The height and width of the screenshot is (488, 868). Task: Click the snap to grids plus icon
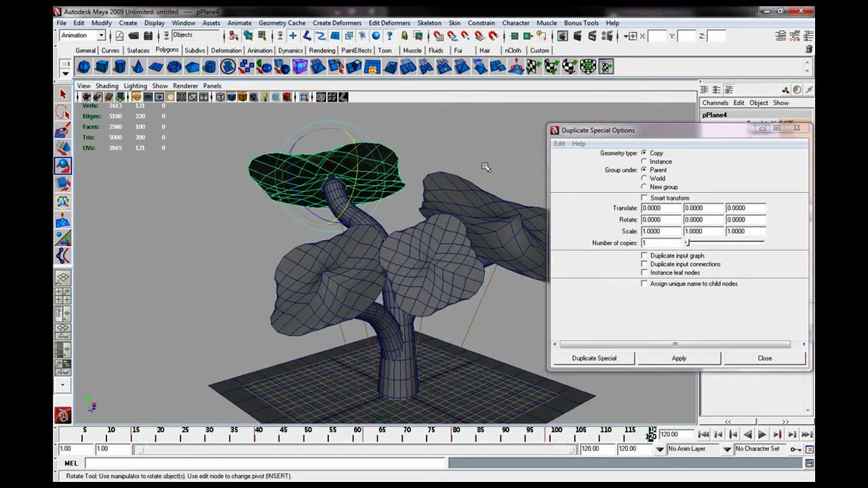(293, 36)
